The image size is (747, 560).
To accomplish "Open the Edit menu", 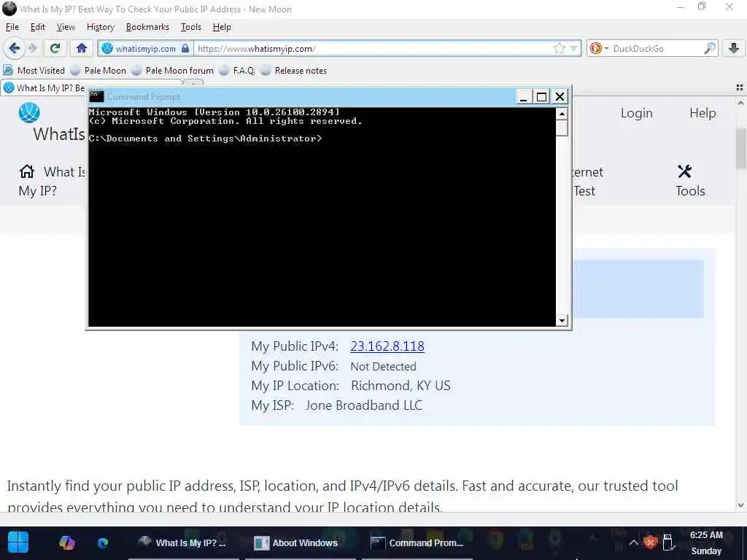I will coord(38,27).
